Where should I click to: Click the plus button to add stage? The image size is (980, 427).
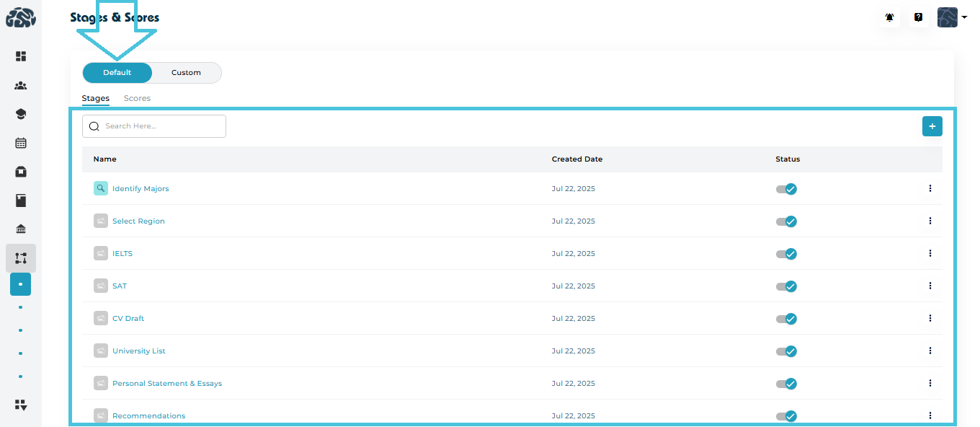pos(932,126)
